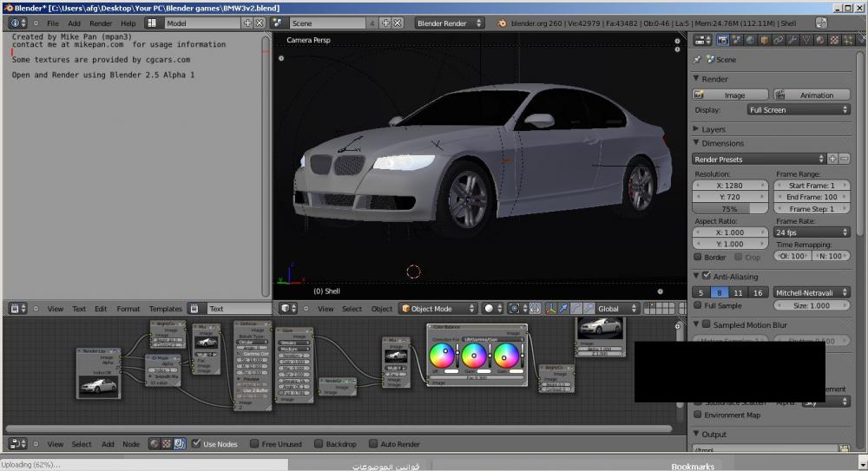Click the Object Constraints chain icon
The width and height of the screenshot is (868, 471).
pyautogui.click(x=779, y=40)
